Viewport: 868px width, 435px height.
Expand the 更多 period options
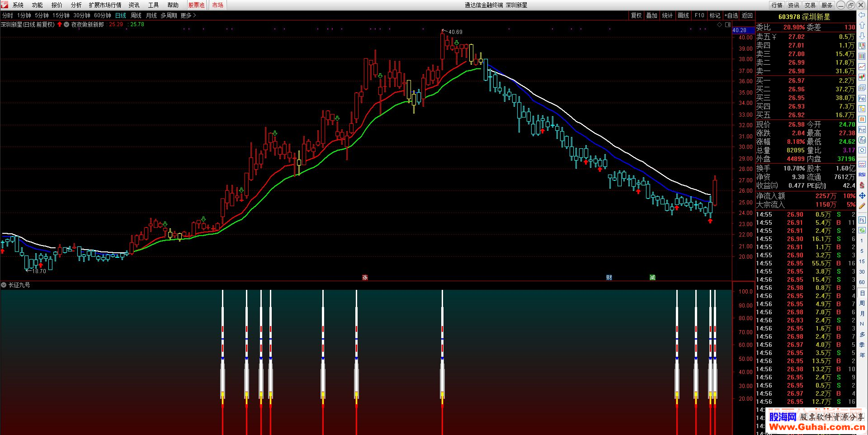pos(188,15)
